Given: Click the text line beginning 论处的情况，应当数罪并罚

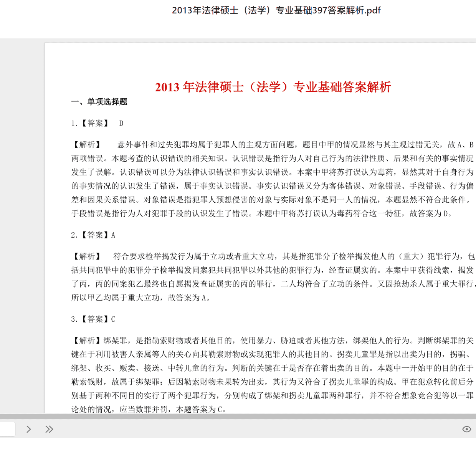Looking at the screenshot, I should tap(149, 409).
